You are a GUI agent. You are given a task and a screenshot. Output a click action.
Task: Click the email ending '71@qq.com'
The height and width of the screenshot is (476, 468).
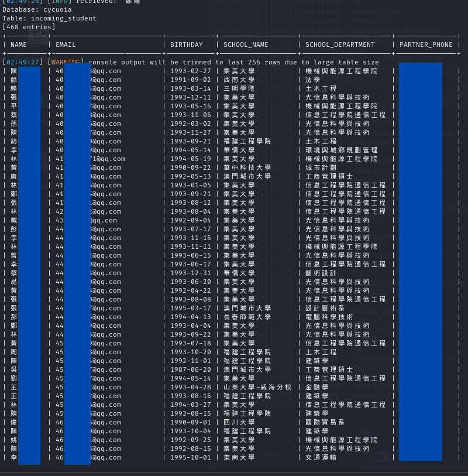coord(91,159)
